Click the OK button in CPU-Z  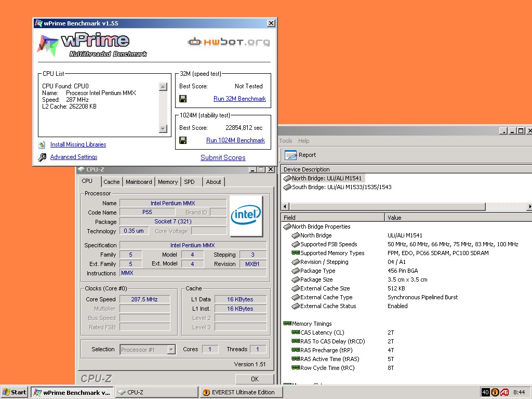[255, 379]
